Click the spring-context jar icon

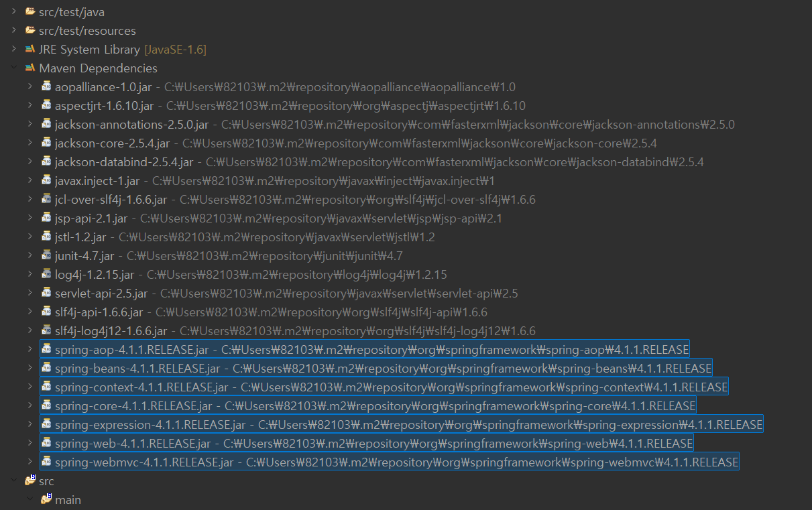tap(46, 387)
